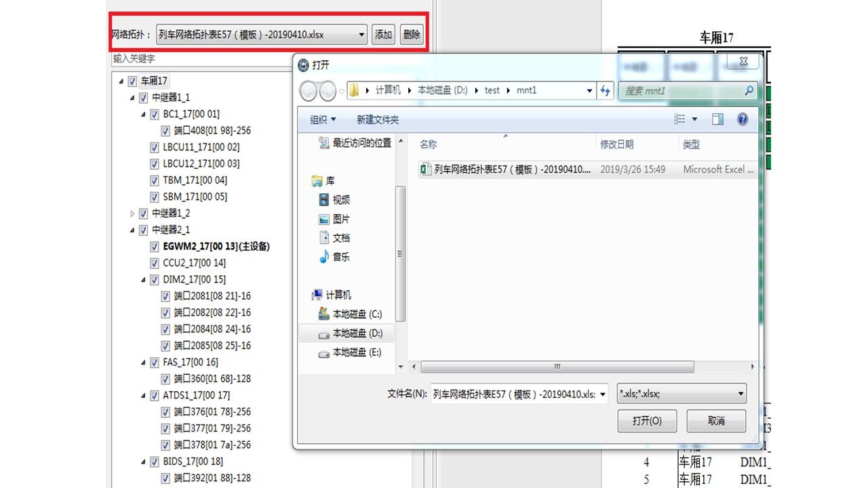Image resolution: width=868 pixels, height=488 pixels.
Task: Toggle checkbox for EGWM2_17[00 13]
Action: 154,247
